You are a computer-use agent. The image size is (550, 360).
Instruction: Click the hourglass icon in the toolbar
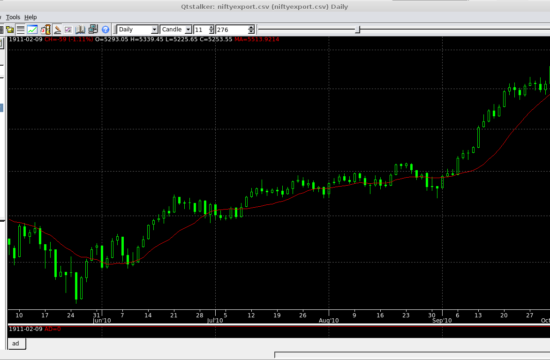click(x=46, y=30)
